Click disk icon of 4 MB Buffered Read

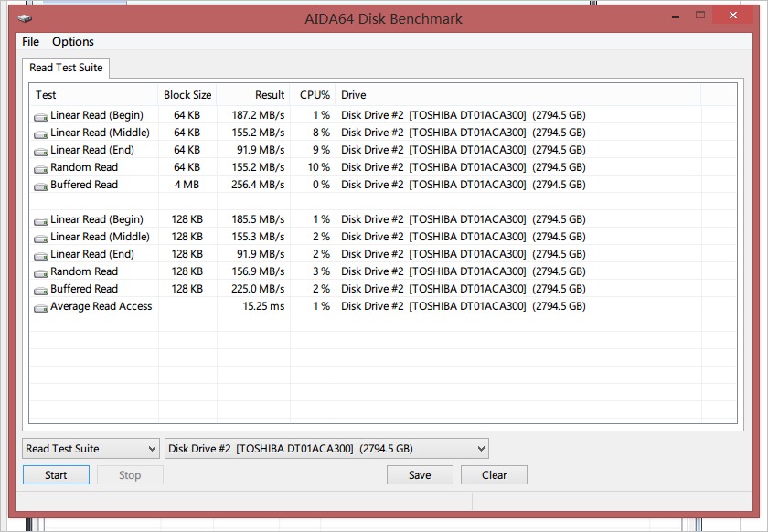click(40, 186)
